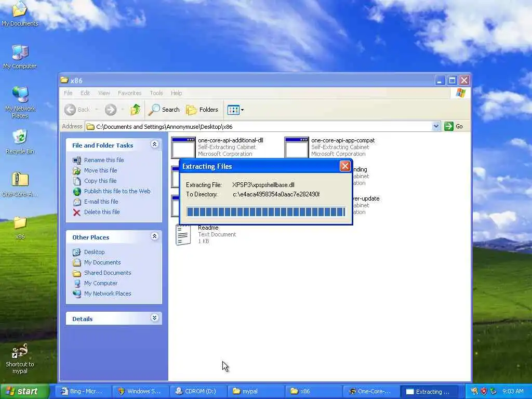
Task: Select one-core-api-additional-dll file
Action: click(x=218, y=147)
